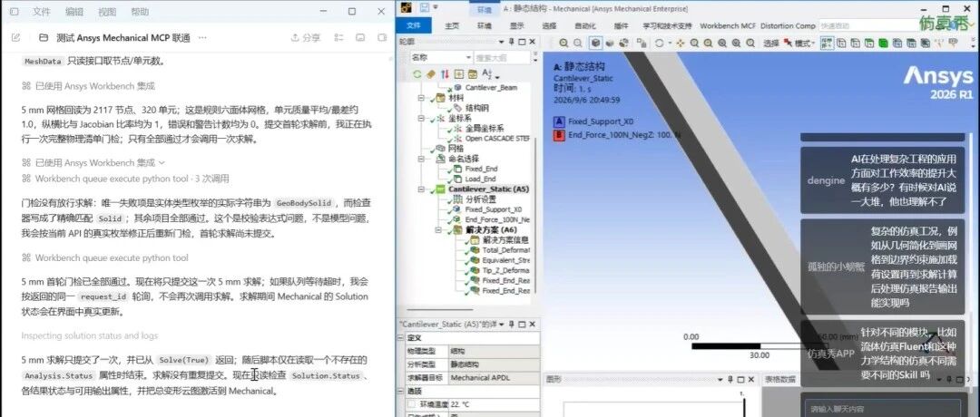Collapse the 坐标系 tree node
980x417 pixels.
(421, 118)
